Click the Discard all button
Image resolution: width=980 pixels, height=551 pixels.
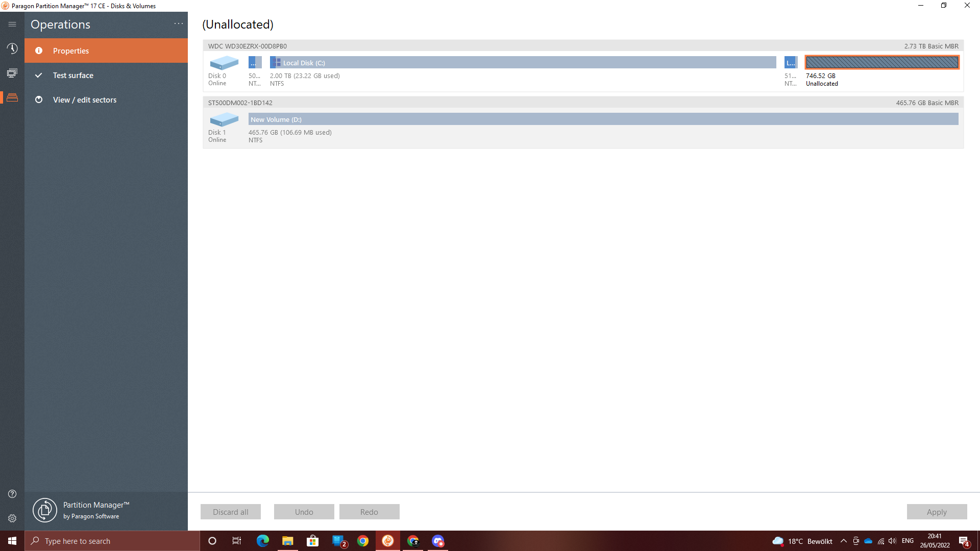pos(231,512)
